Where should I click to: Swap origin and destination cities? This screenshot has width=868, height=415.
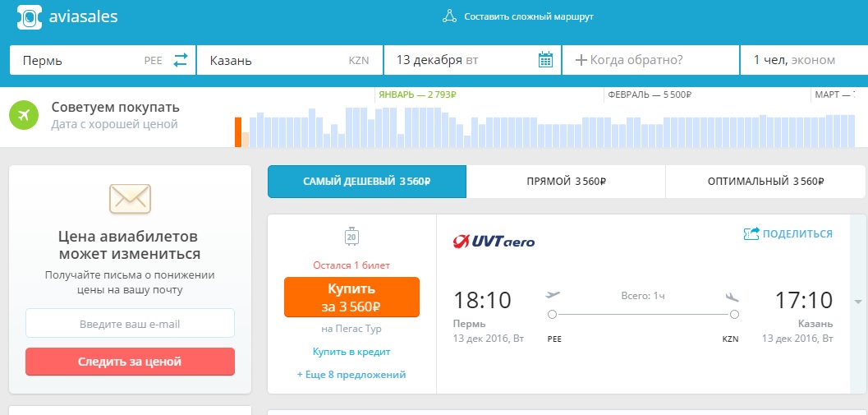pyautogui.click(x=181, y=60)
